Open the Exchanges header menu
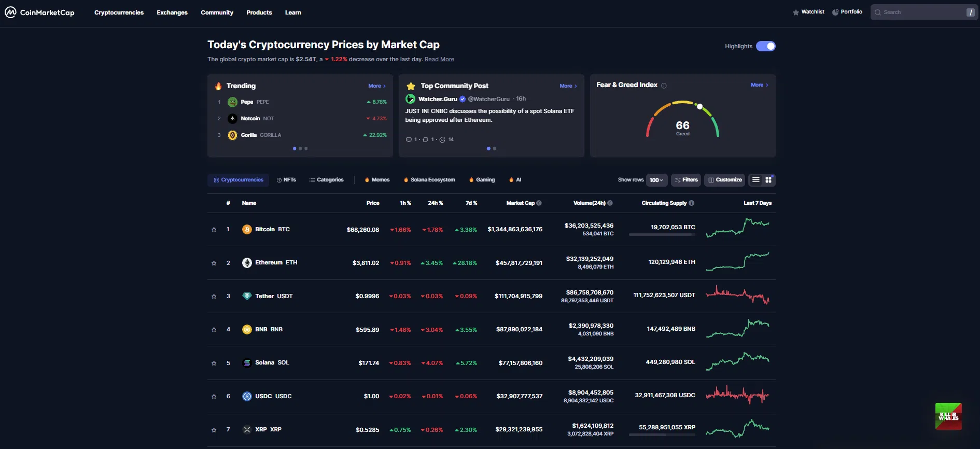The height and width of the screenshot is (449, 980). (x=172, y=12)
